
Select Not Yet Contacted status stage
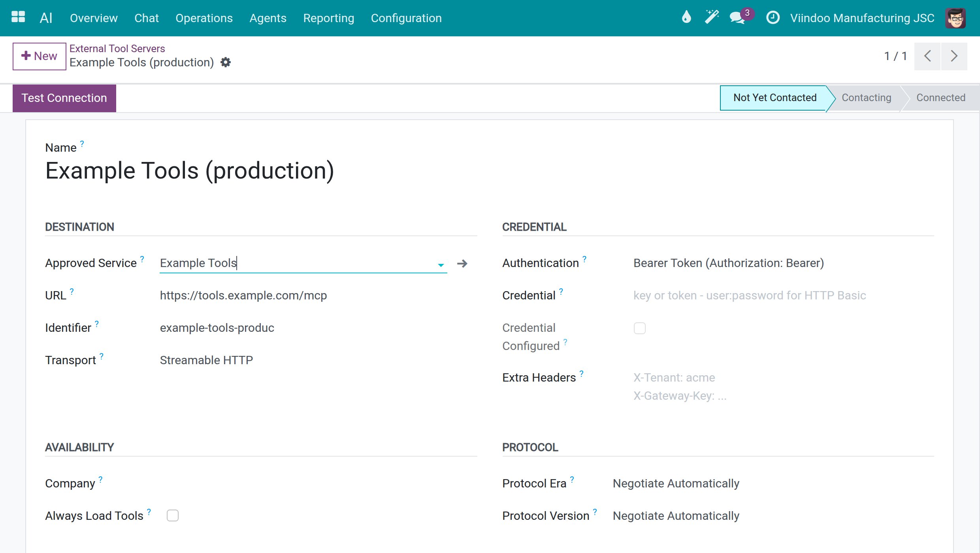pos(775,98)
